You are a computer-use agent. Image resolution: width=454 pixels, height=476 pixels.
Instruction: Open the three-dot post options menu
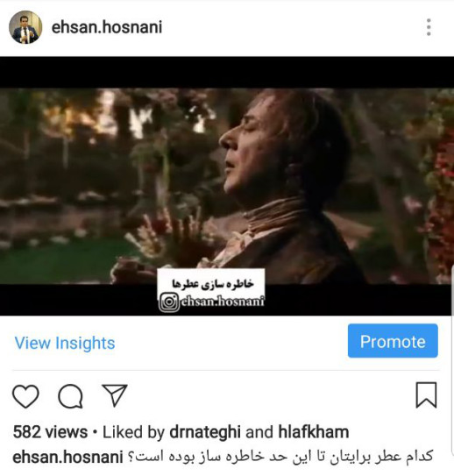click(429, 27)
